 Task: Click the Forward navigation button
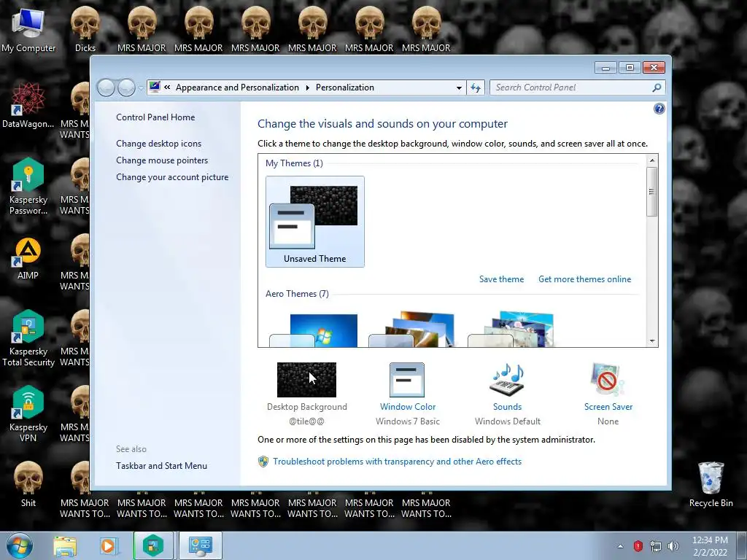pyautogui.click(x=126, y=87)
